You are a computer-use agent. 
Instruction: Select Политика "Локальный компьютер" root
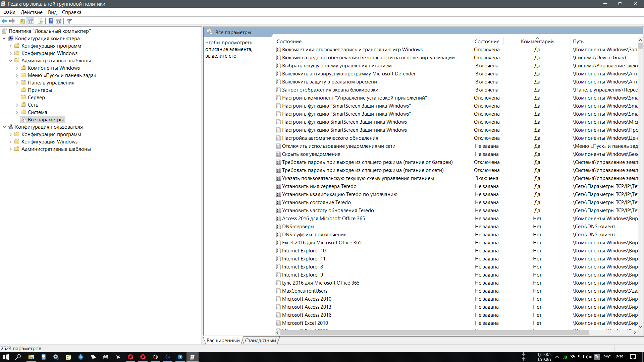(50, 31)
